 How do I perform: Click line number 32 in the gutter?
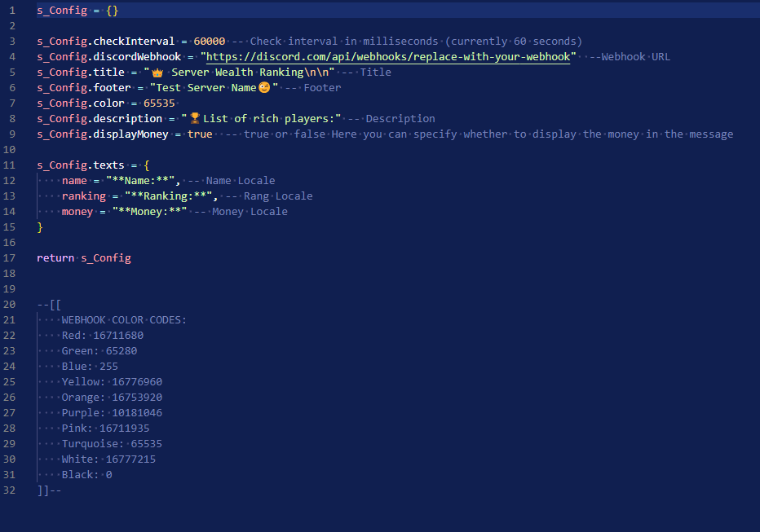(11, 490)
